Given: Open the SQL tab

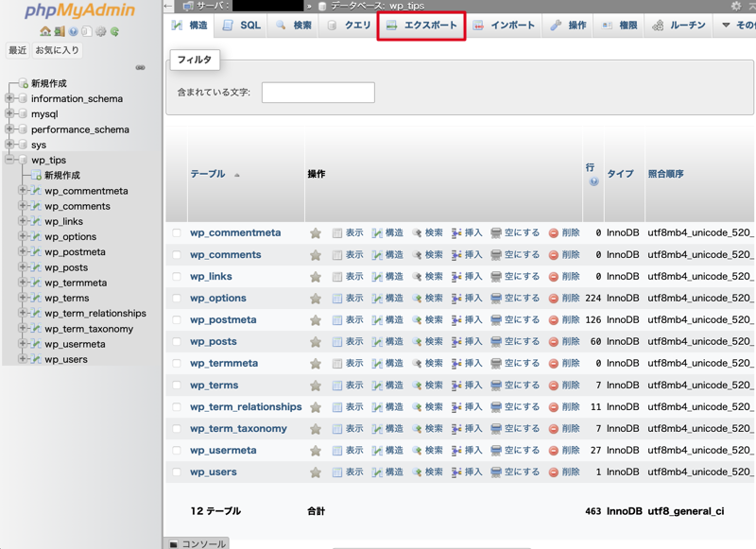Looking at the screenshot, I should click(x=242, y=26).
